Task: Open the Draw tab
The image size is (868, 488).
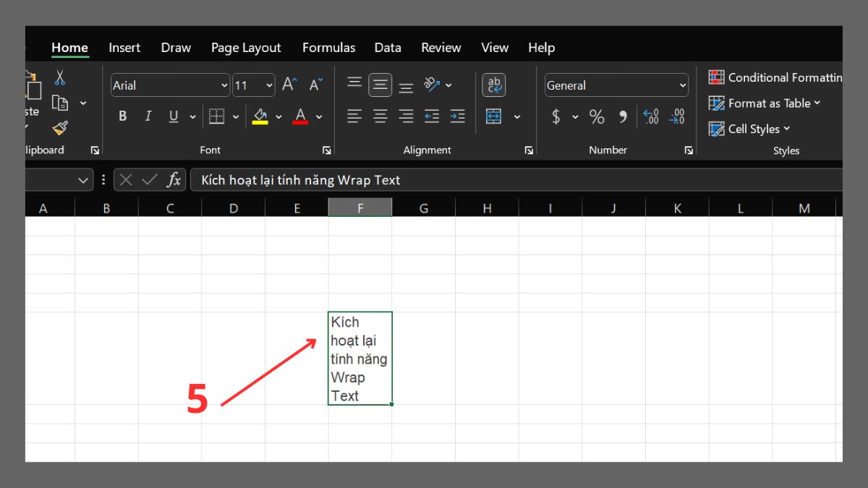Action: click(x=175, y=48)
